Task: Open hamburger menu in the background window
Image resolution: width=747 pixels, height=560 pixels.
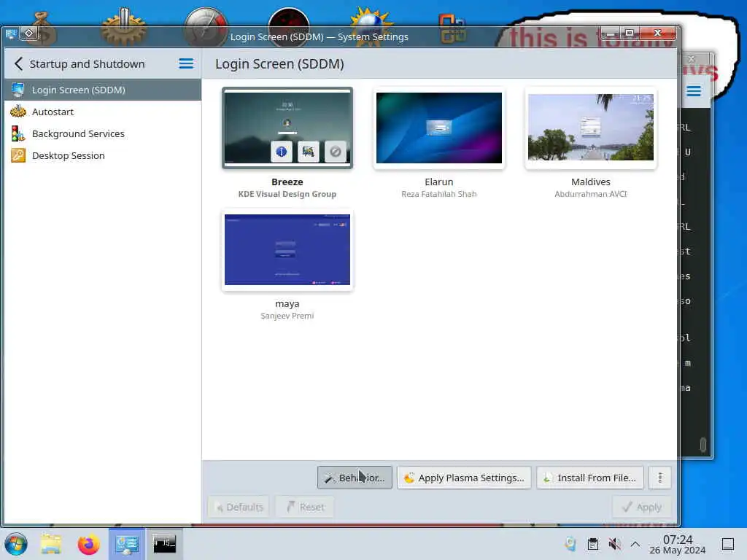Action: (x=694, y=91)
